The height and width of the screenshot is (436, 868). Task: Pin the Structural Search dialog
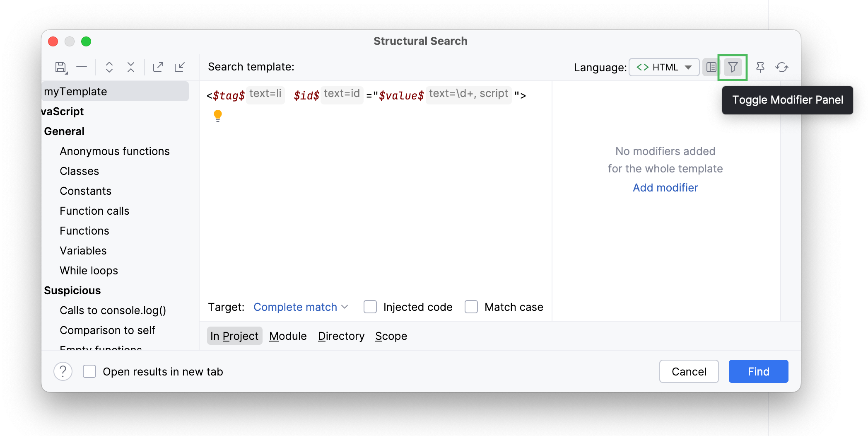[x=760, y=67]
